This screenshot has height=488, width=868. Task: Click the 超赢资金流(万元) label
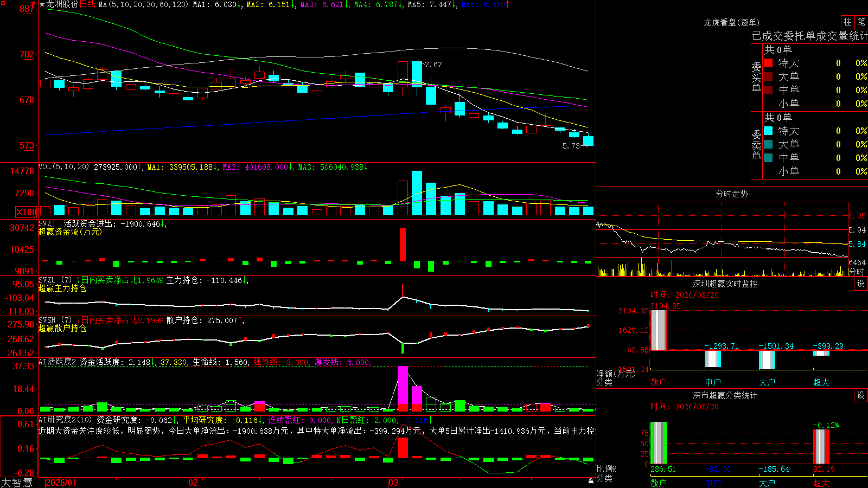pyautogui.click(x=70, y=232)
